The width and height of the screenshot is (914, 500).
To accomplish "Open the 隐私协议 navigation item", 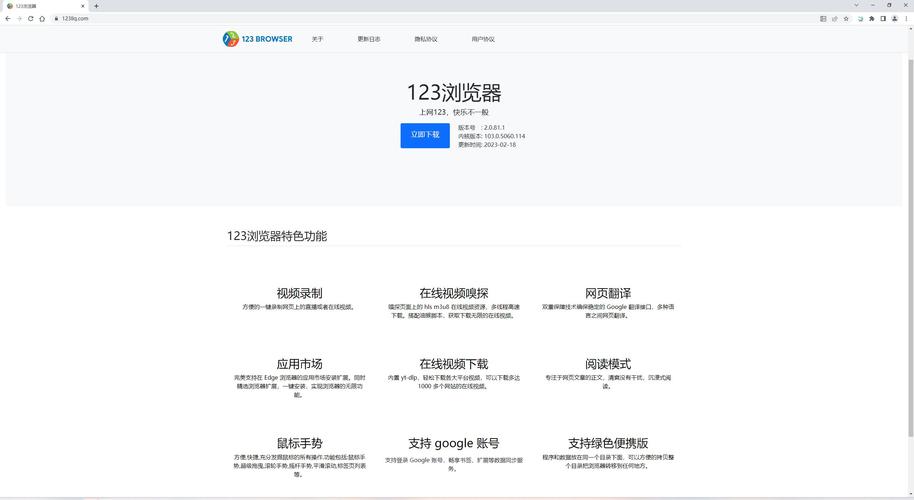I will pos(426,39).
